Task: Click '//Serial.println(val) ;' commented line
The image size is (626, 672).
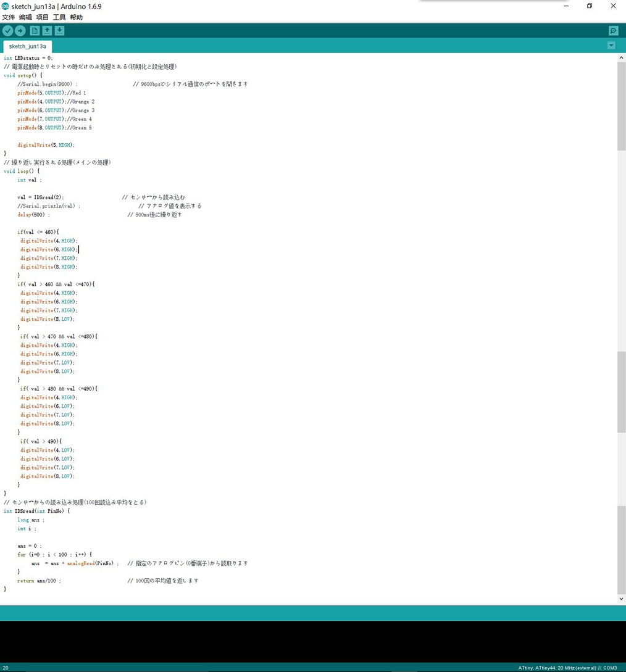Action: coord(49,206)
